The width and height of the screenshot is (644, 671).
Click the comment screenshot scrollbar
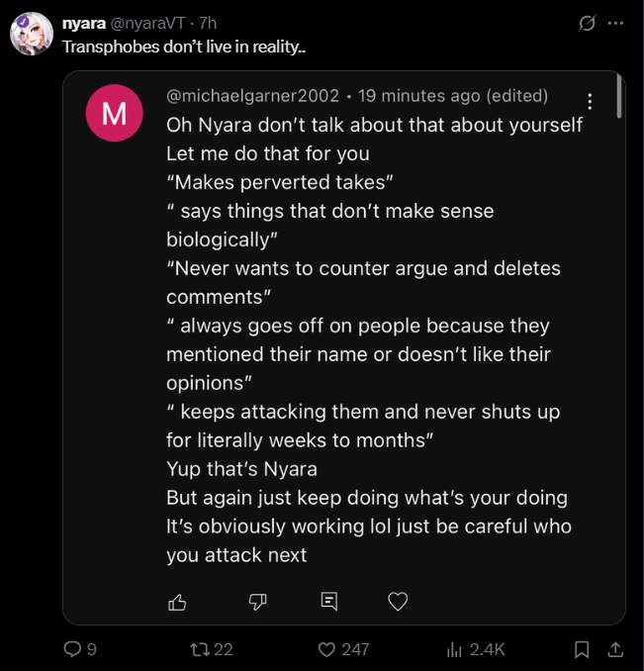coord(618,97)
